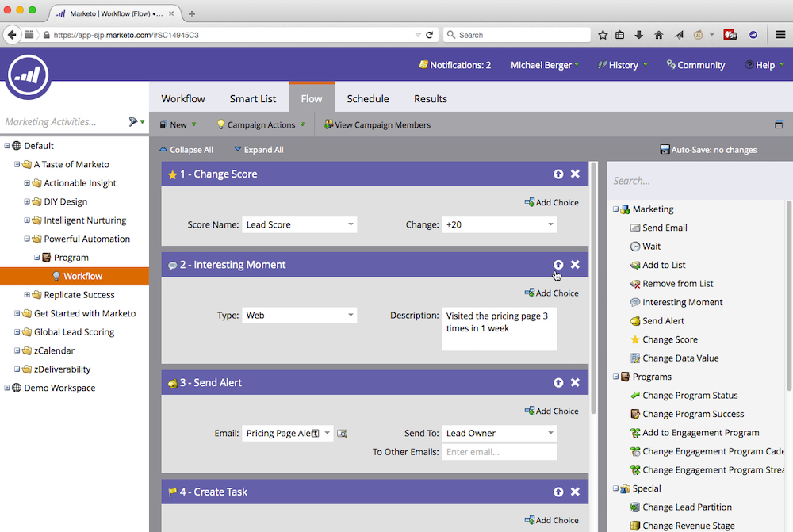Collapse the Programs group in the action palette
Viewport: 793px width, 532px height.
click(614, 377)
